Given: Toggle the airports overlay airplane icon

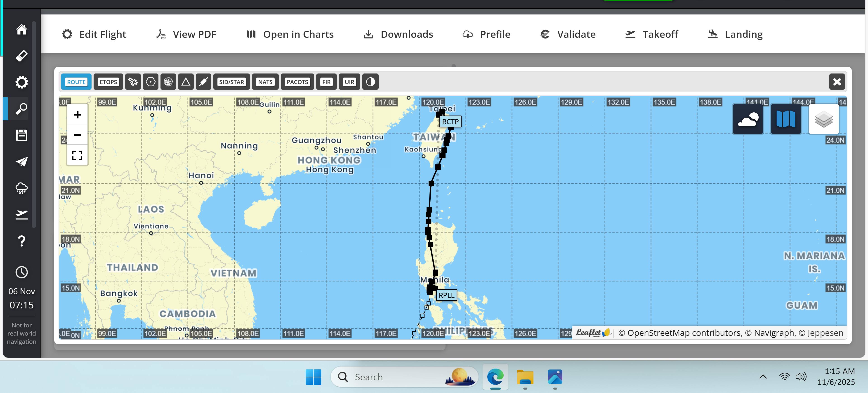Looking at the screenshot, I should [133, 82].
